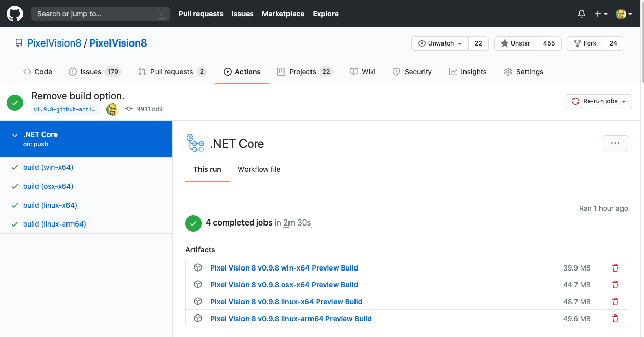Click the package icon for osx-x64 artifact
This screenshot has width=644, height=337.
click(198, 284)
